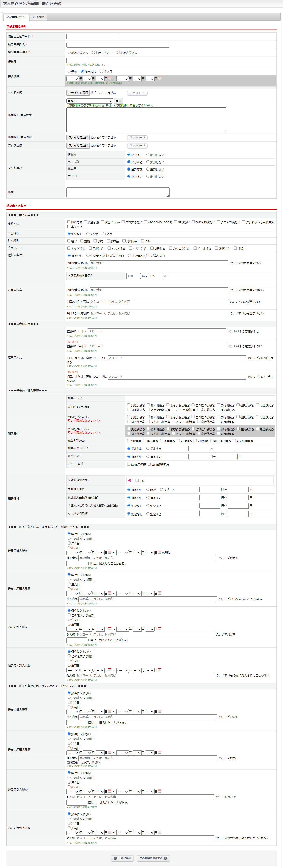Open end calendar in bottom 過去の未封入履歴 row
This screenshot has height=868, width=283.
pos(159,832)
